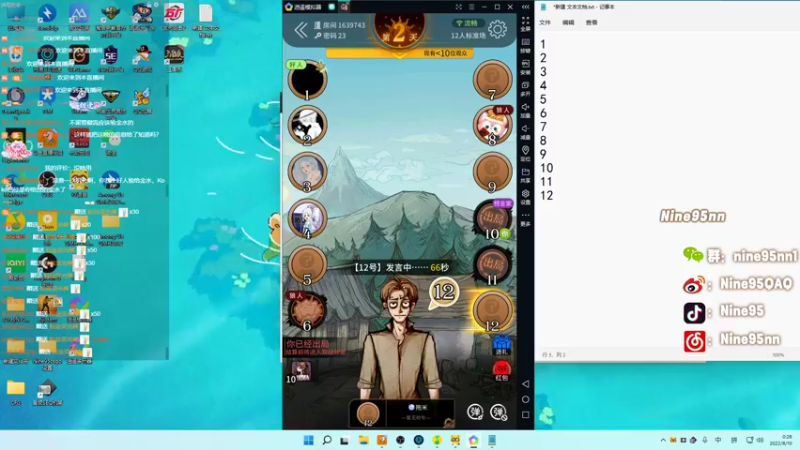This screenshot has height=450, width=800.
Task: Select player 2 avatar
Action: tap(307, 126)
